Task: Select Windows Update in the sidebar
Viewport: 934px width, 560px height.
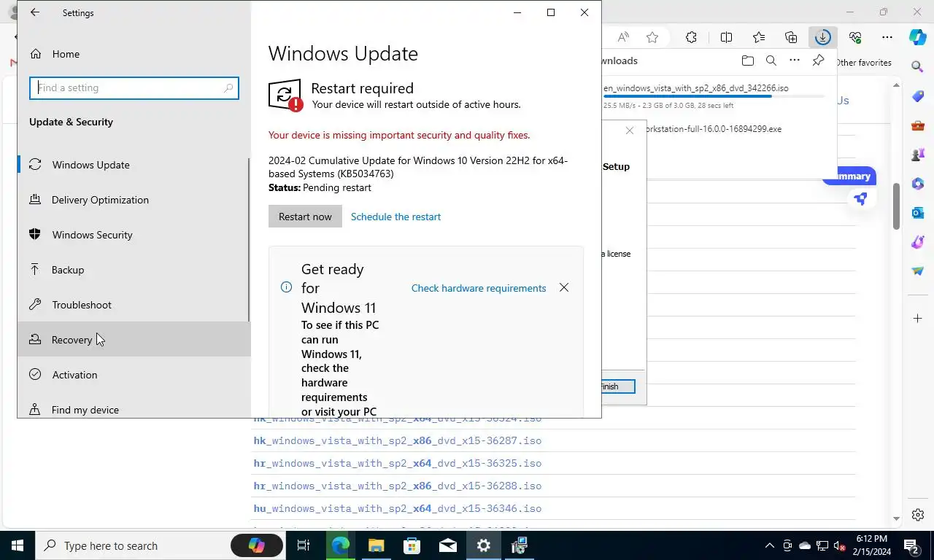Action: point(134,165)
